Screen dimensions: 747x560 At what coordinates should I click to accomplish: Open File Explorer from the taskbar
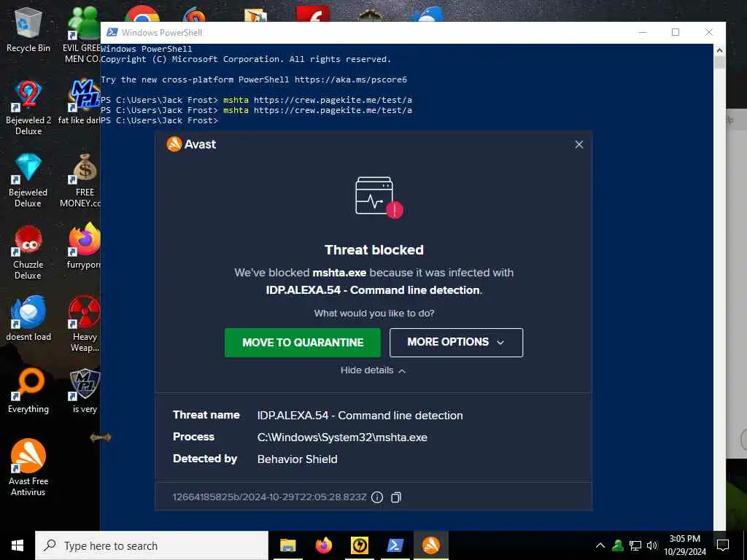(287, 545)
